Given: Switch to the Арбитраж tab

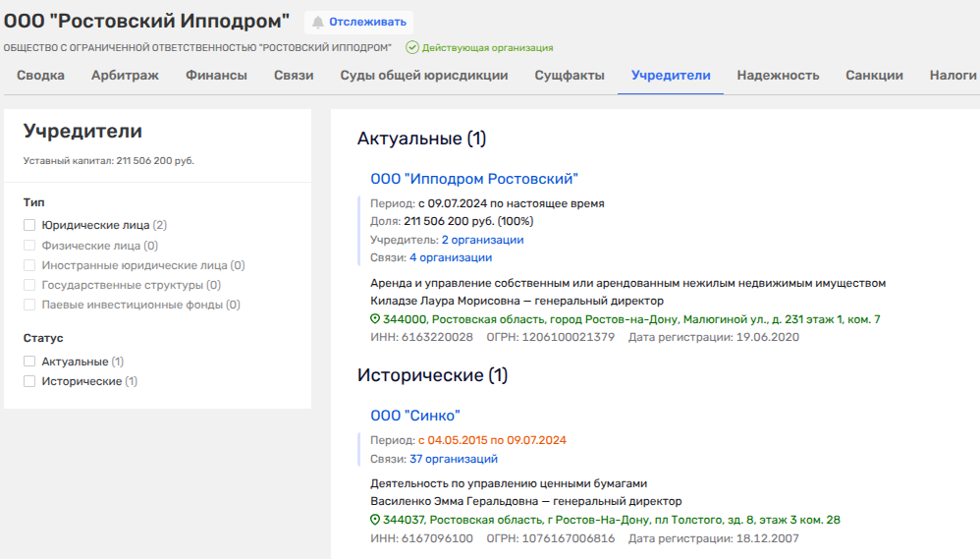Looking at the screenshot, I should point(126,76).
